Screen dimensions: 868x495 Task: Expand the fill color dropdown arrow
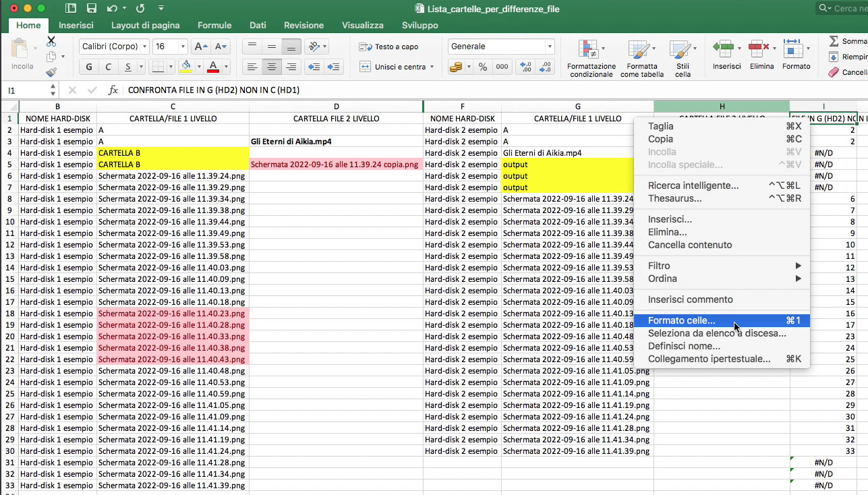(x=198, y=67)
